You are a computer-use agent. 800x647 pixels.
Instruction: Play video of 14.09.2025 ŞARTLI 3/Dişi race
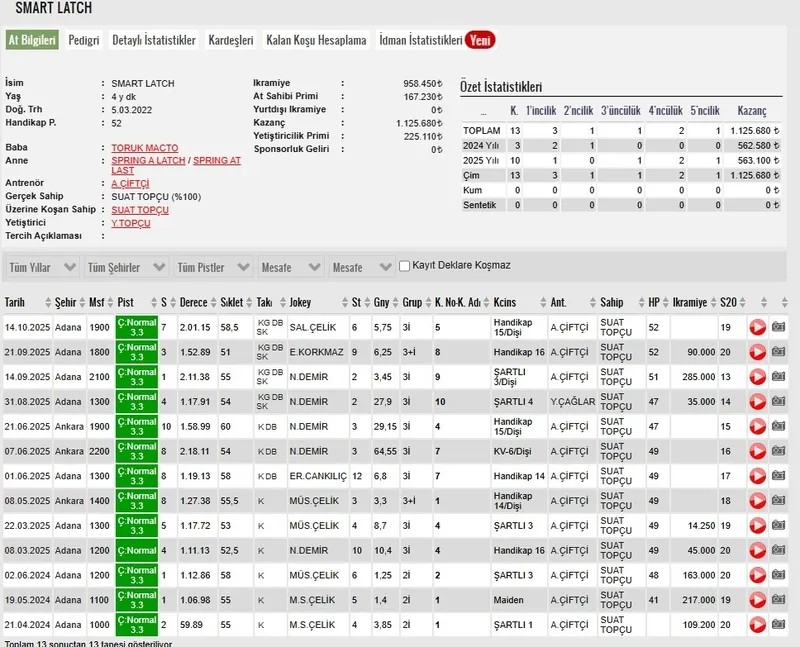point(757,377)
